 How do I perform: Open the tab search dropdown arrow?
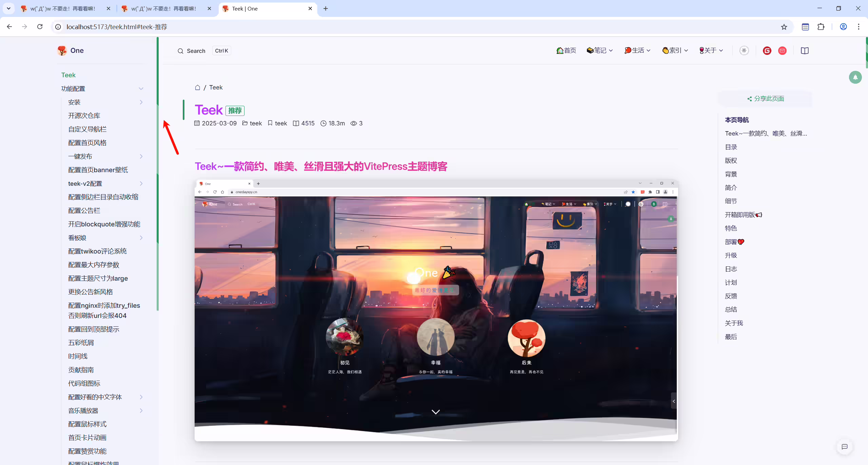[x=8, y=8]
